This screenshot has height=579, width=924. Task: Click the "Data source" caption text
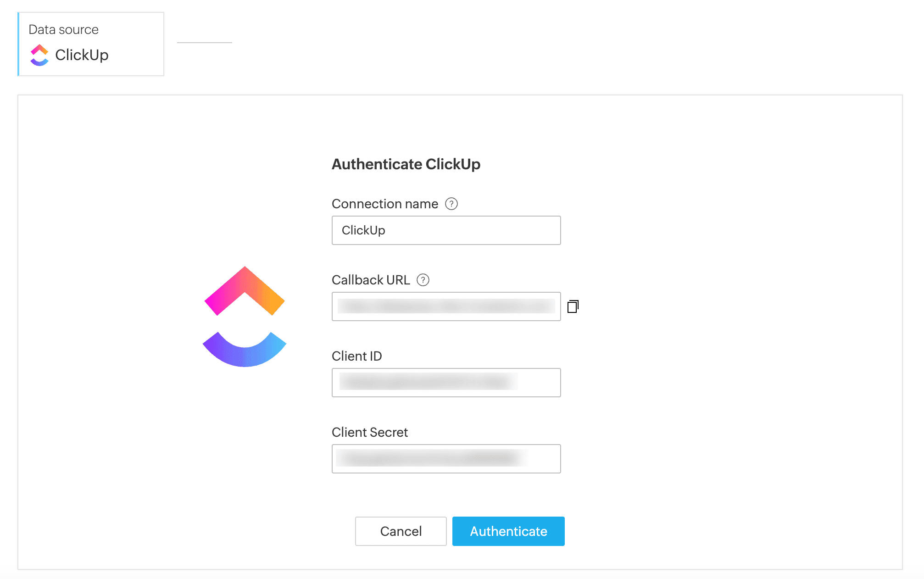tap(64, 30)
